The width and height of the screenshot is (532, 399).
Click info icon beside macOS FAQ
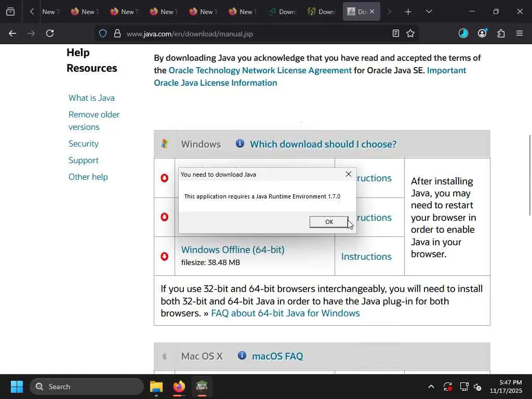tap(242, 355)
